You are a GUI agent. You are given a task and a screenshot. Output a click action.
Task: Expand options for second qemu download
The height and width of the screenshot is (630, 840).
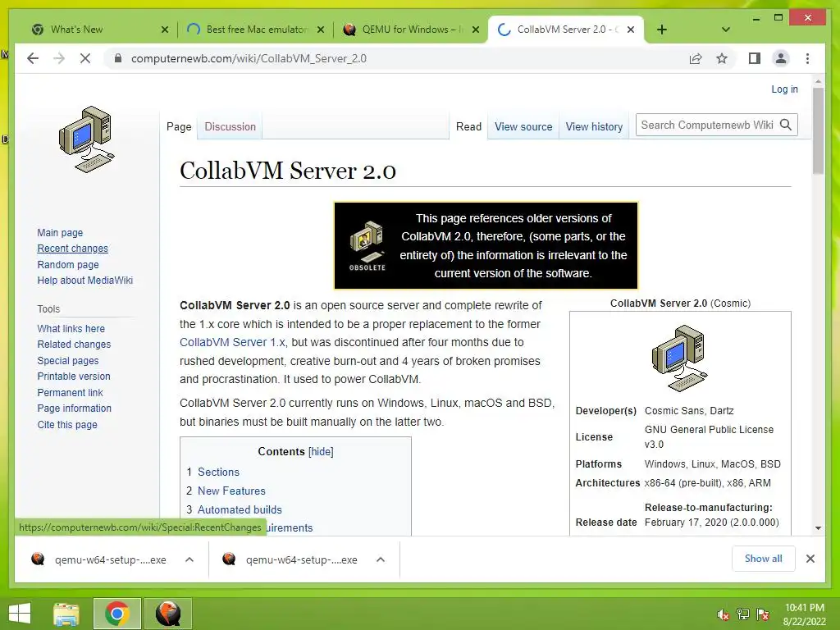click(x=381, y=559)
